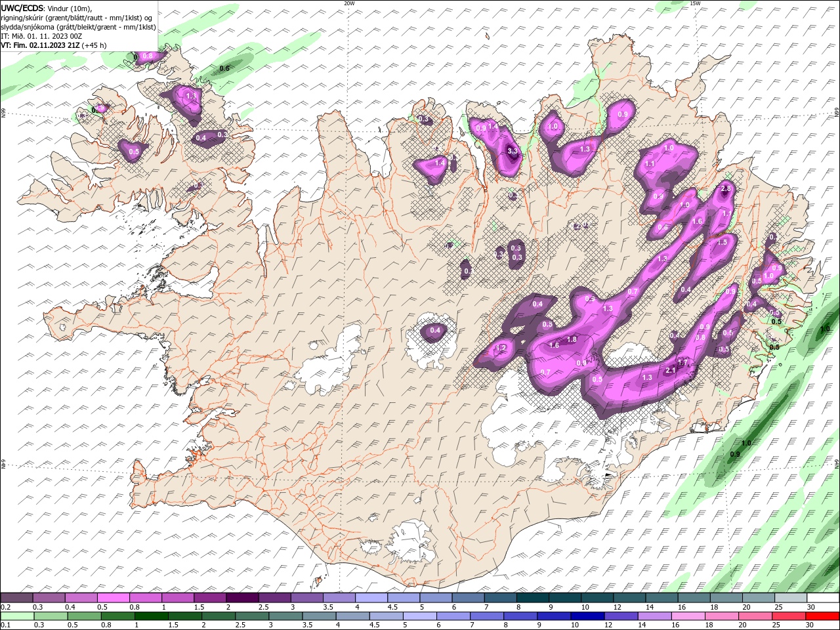Click the bright red swatch ending the rain scale

coord(822,616)
